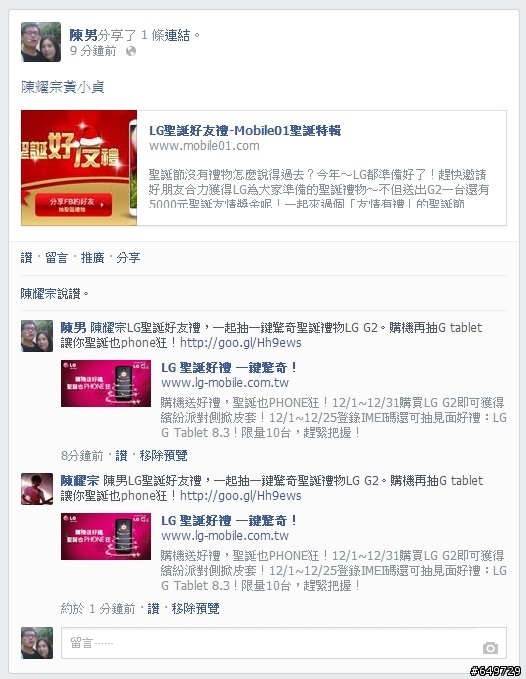Click 陳男's avatar beside the first comment

(37, 336)
